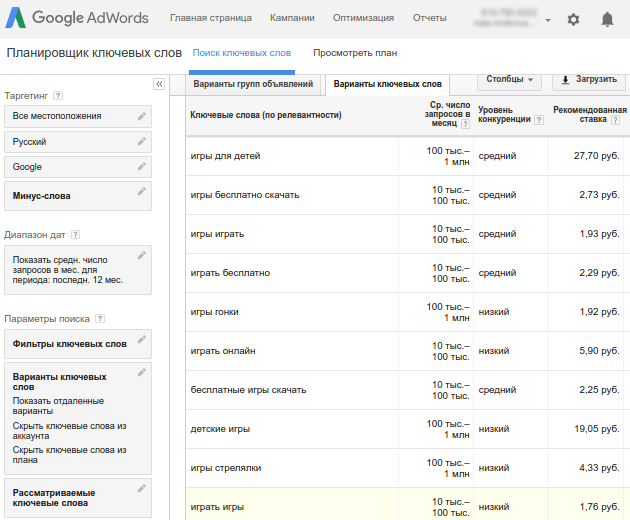The height and width of the screenshot is (520, 630).
Task: Click 'Скрыть ключевые слова из аккаунта'
Action: [x=69, y=431]
